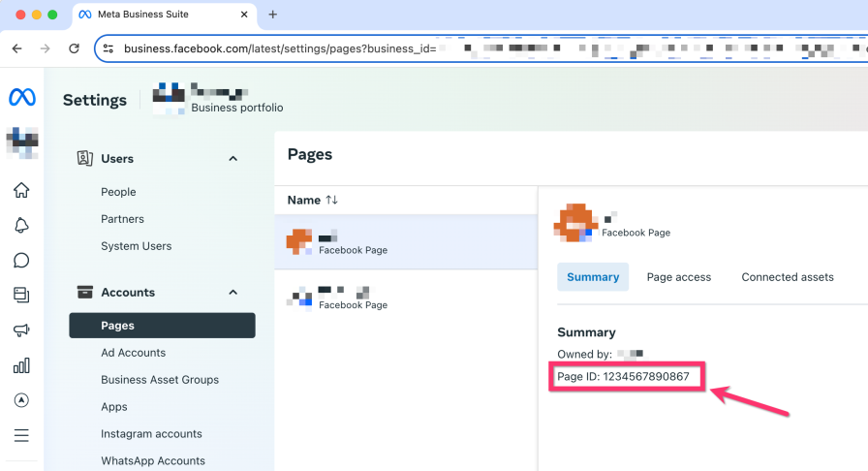Open People under Users
The image size is (868, 471).
pyautogui.click(x=118, y=192)
